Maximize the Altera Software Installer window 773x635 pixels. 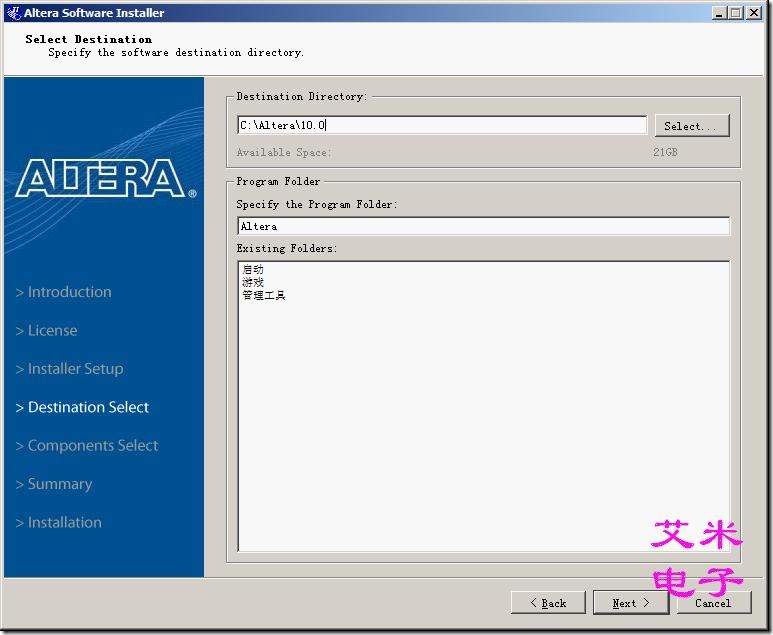[x=736, y=13]
